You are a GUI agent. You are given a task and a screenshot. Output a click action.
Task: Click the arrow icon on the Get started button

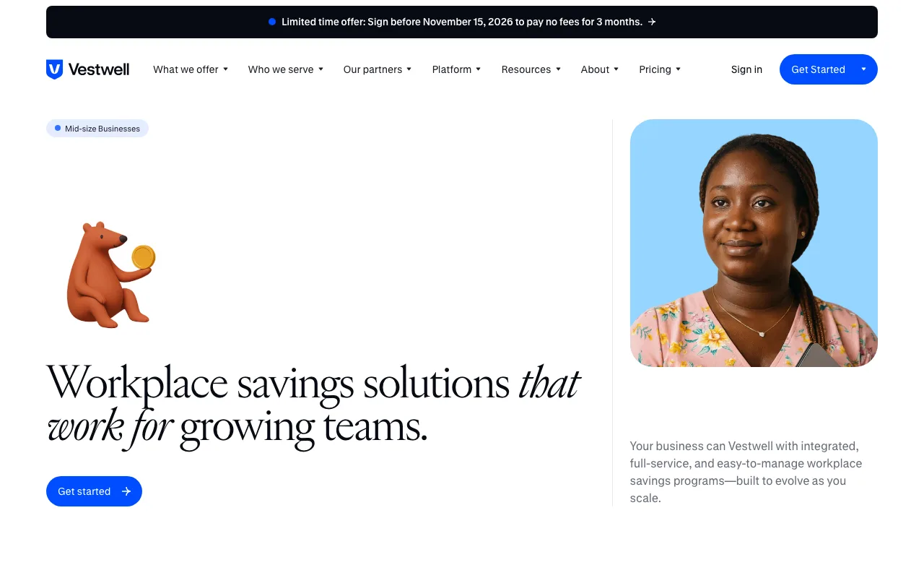tap(126, 491)
